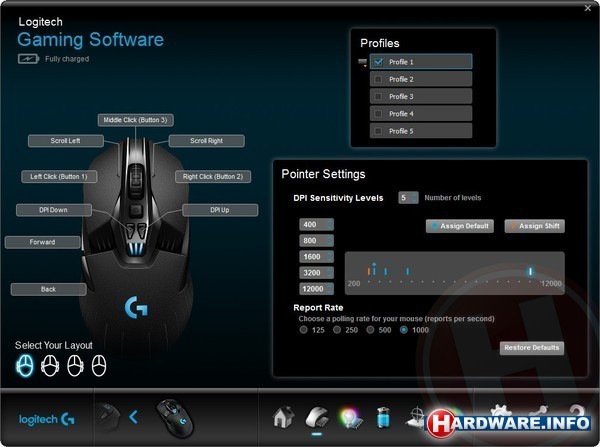Click the battery charge status icon

click(x=28, y=59)
